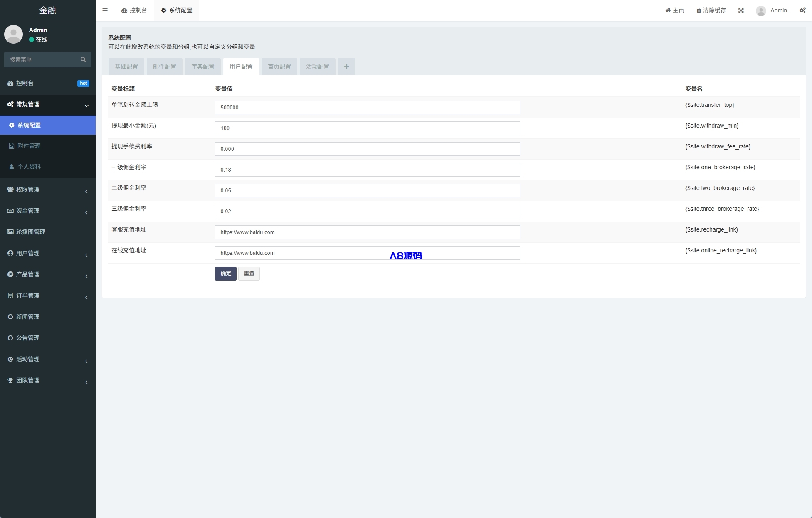Image resolution: width=812 pixels, height=518 pixels.
Task: Click the 团队管理 trophy icon
Action: (10, 380)
